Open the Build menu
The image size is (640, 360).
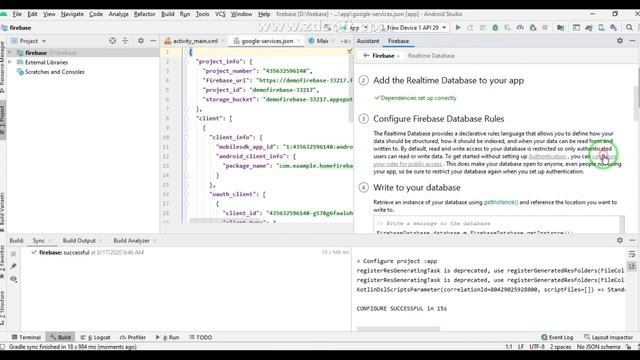coord(168,14)
